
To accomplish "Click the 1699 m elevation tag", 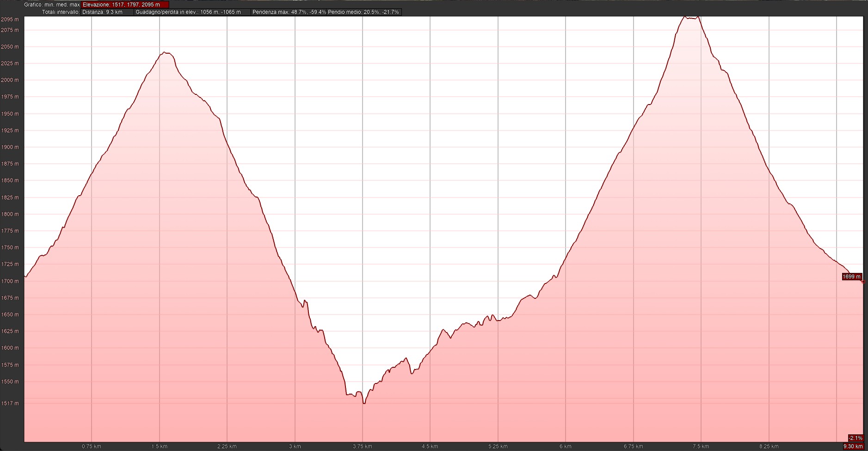I will (852, 277).
